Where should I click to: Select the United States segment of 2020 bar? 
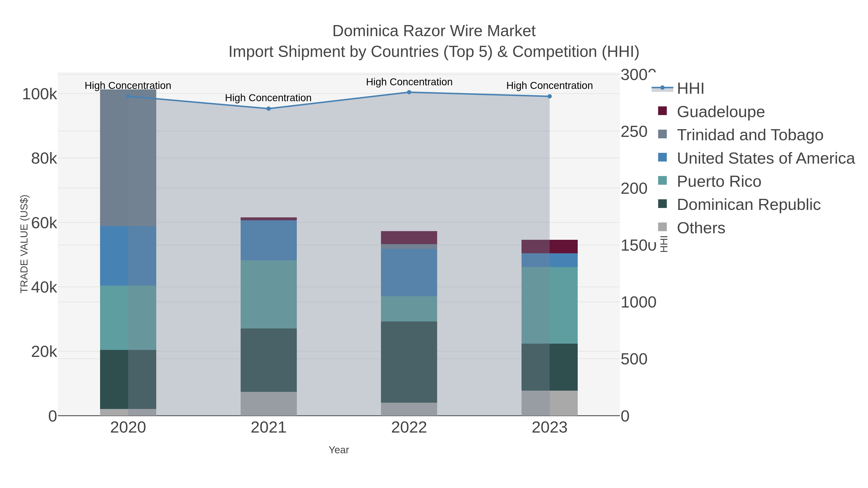coord(128,256)
